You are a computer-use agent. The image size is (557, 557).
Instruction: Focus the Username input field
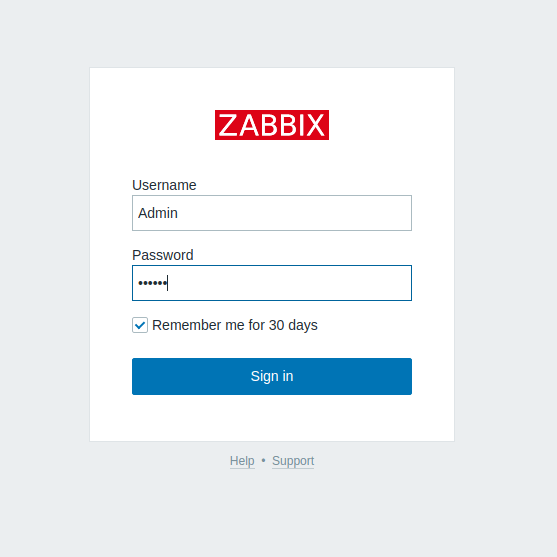[x=272, y=213]
